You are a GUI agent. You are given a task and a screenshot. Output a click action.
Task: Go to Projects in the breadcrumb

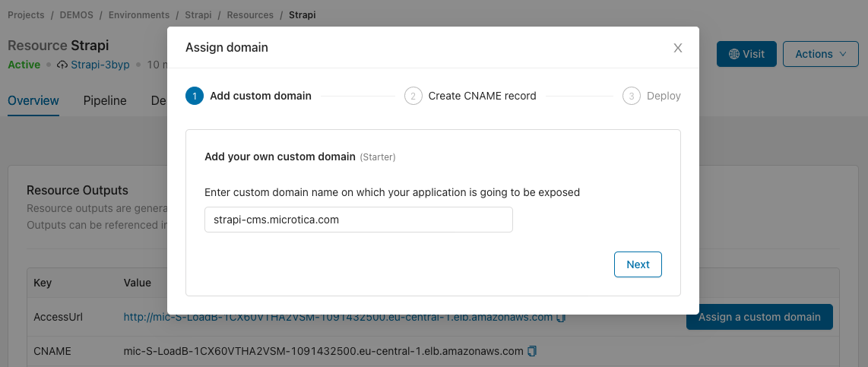(26, 15)
